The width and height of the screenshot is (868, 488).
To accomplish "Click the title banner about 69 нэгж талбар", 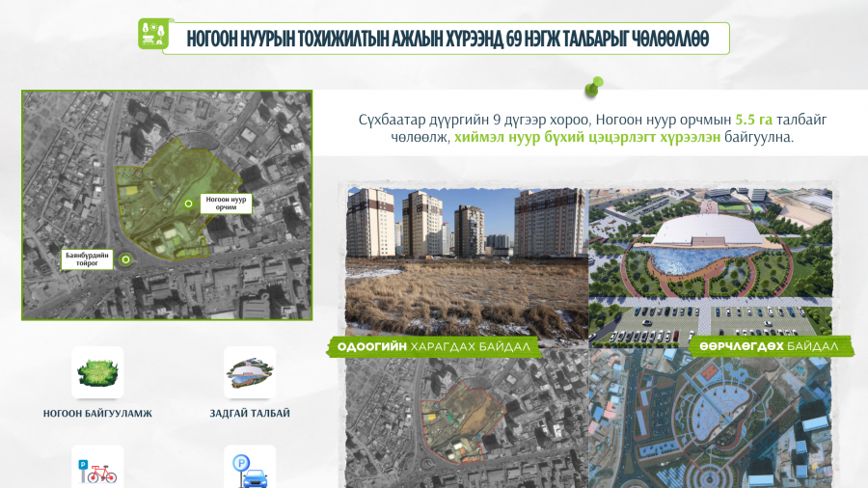I will pyautogui.click(x=447, y=38).
